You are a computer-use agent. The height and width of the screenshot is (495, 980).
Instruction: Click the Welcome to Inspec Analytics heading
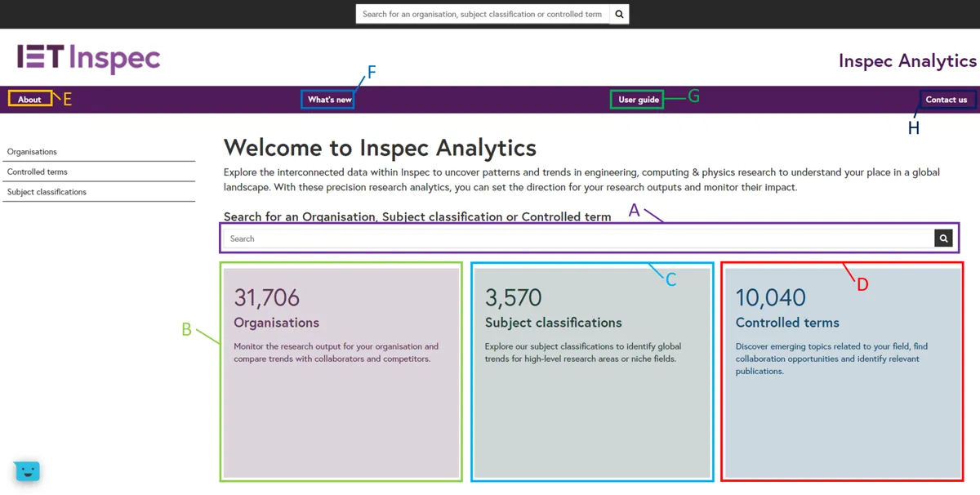click(x=380, y=148)
